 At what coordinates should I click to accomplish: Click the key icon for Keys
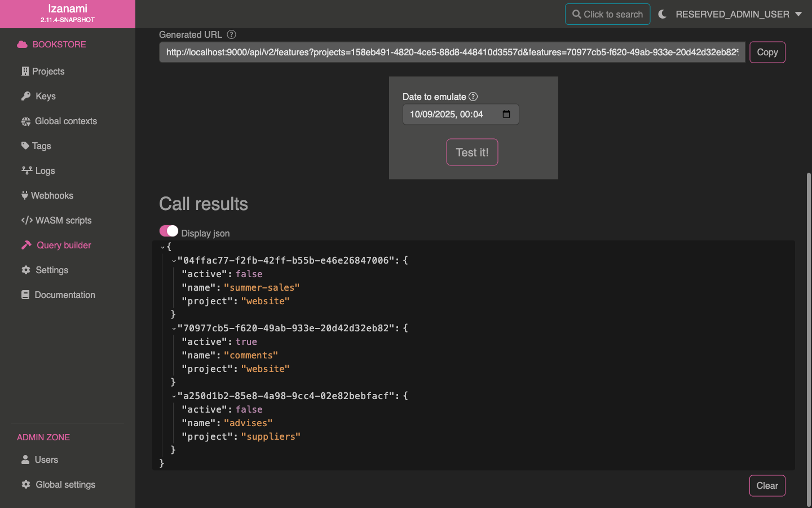[x=26, y=97]
